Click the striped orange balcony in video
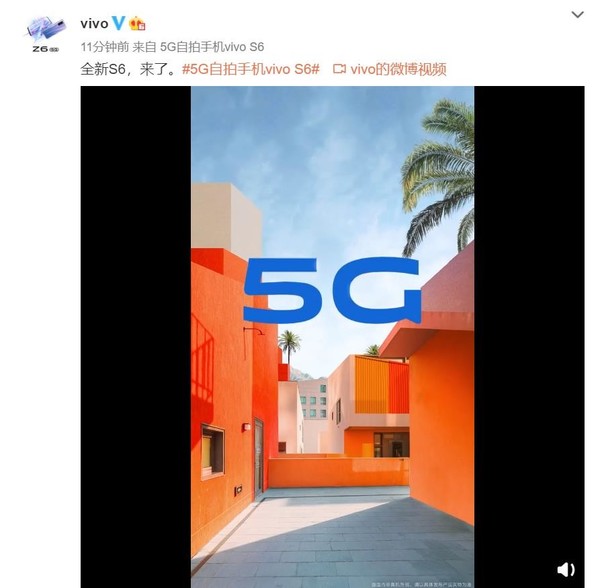 (x=382, y=384)
